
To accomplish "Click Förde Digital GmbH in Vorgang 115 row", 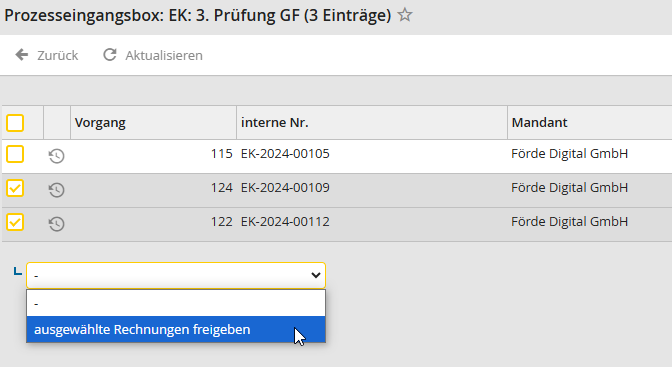I will pyautogui.click(x=569, y=153).
